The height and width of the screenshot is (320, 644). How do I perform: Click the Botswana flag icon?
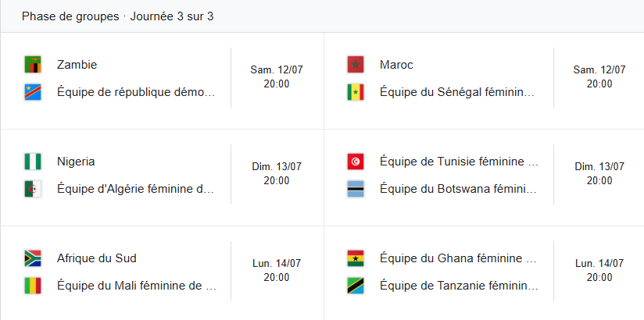pos(356,189)
